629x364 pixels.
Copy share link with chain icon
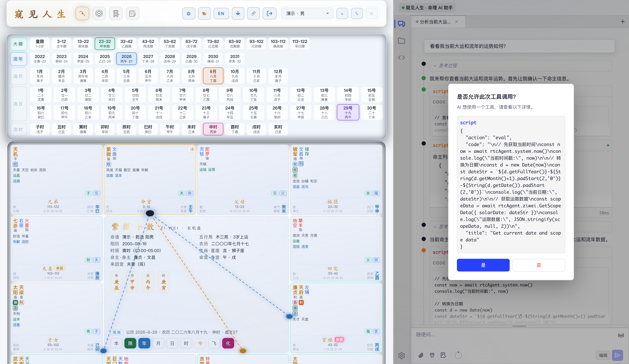[x=253, y=13]
